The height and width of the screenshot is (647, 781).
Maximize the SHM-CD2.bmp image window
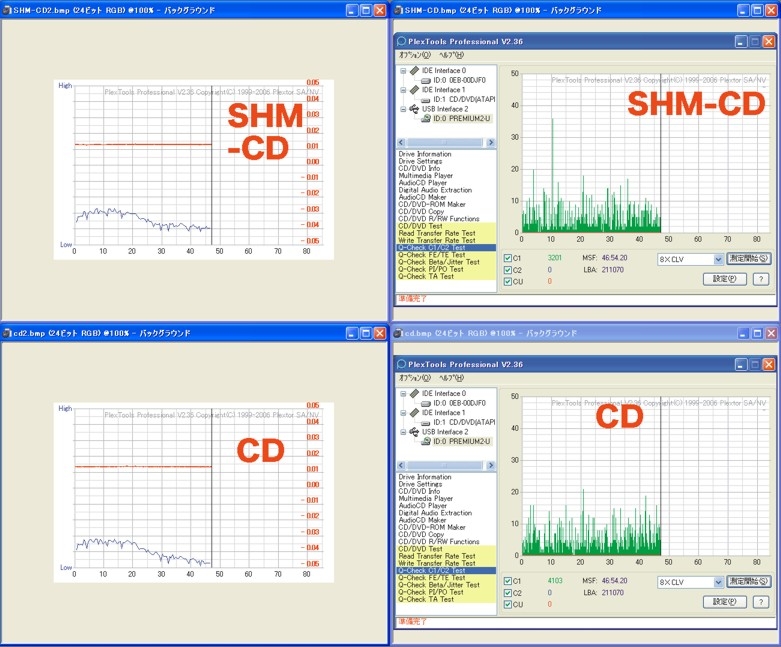pyautogui.click(x=366, y=10)
